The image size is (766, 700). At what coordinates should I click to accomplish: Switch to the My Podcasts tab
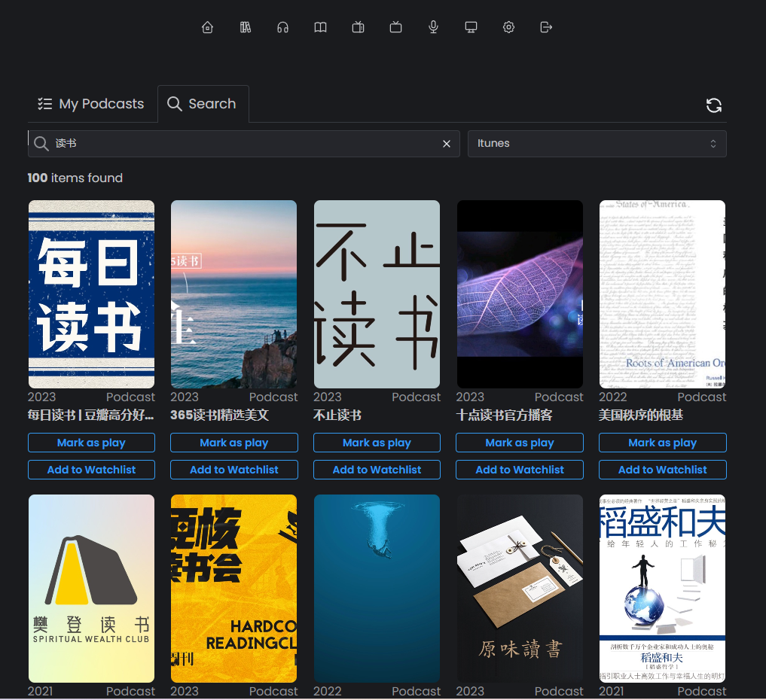click(91, 104)
